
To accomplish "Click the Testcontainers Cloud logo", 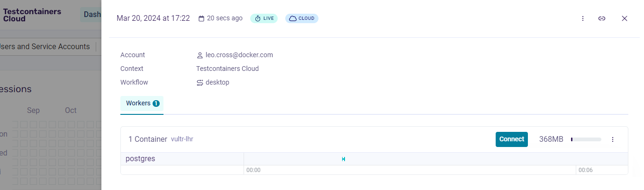I will pyautogui.click(x=32, y=15).
